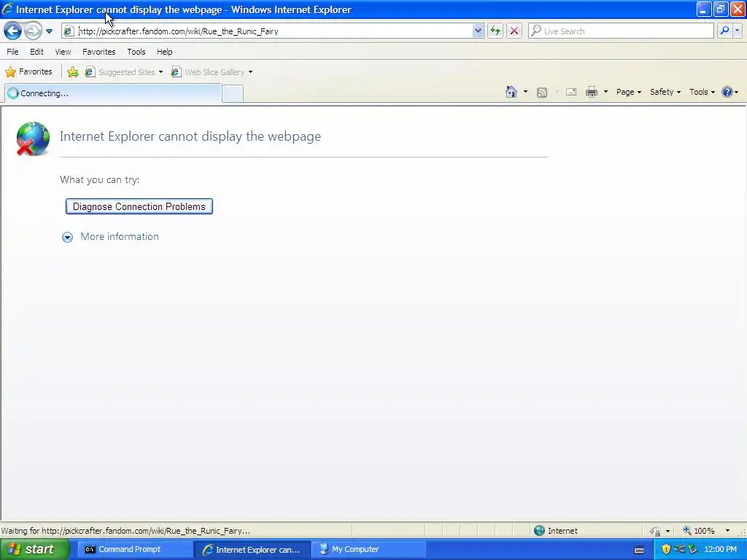The image size is (747, 560).
Task: Click the Add to Favorites Bar icon
Action: click(73, 72)
